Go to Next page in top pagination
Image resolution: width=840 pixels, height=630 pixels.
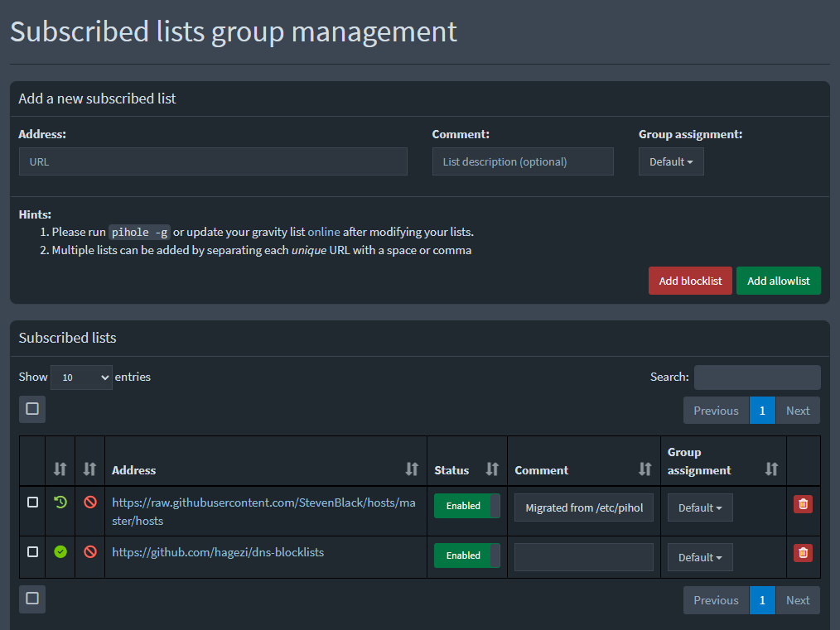(798, 411)
